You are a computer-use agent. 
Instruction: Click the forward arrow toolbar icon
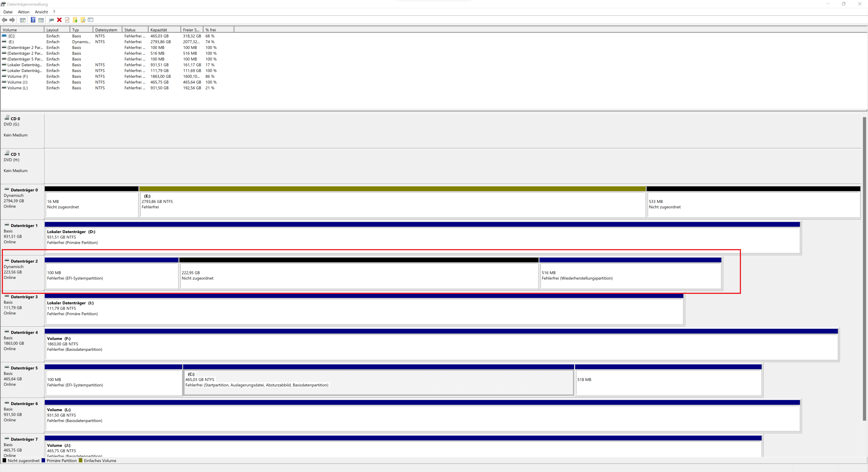tap(12, 20)
